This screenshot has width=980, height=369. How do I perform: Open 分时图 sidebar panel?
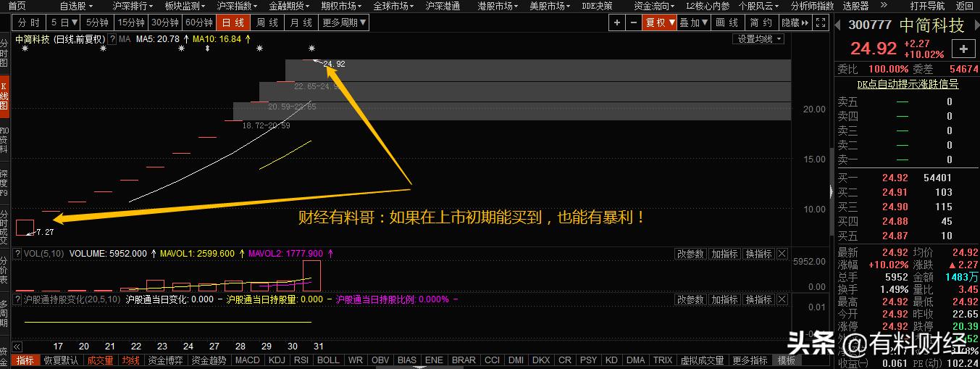point(4,52)
